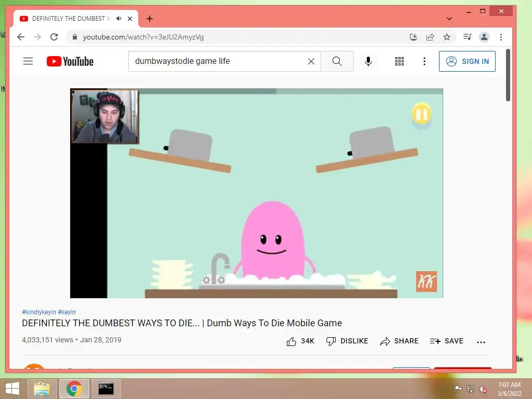View site information via the lock icon
This screenshot has width=532, height=399.
(x=75, y=37)
